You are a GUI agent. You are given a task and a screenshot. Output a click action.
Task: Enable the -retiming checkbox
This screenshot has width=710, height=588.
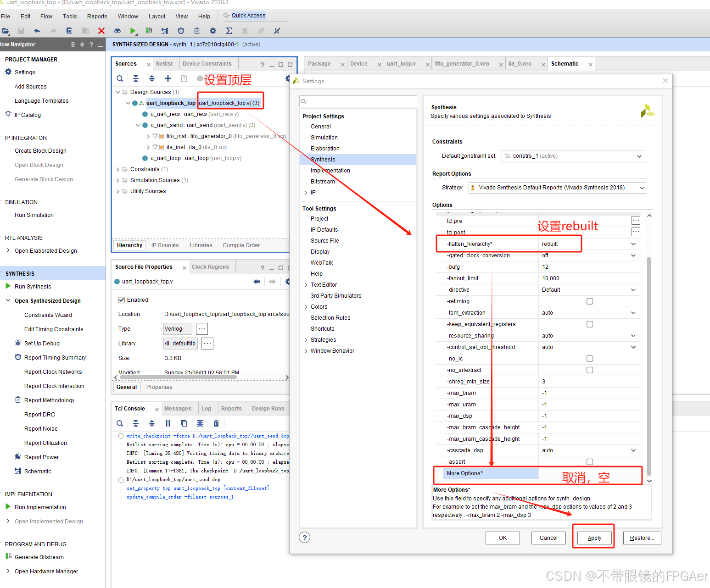[590, 301]
